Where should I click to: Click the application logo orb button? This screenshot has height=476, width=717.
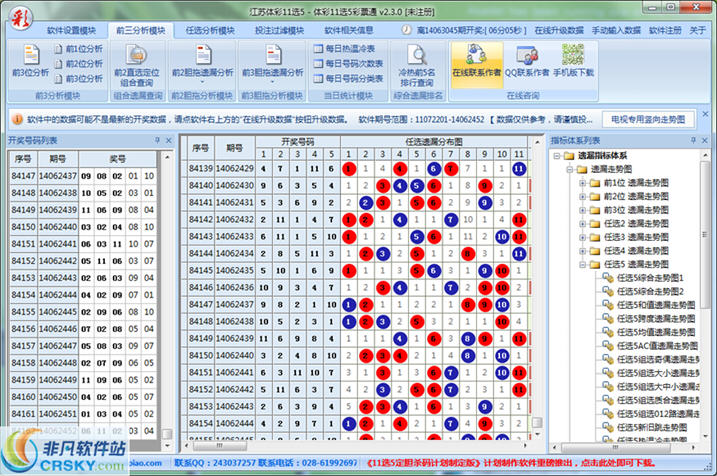20,19
